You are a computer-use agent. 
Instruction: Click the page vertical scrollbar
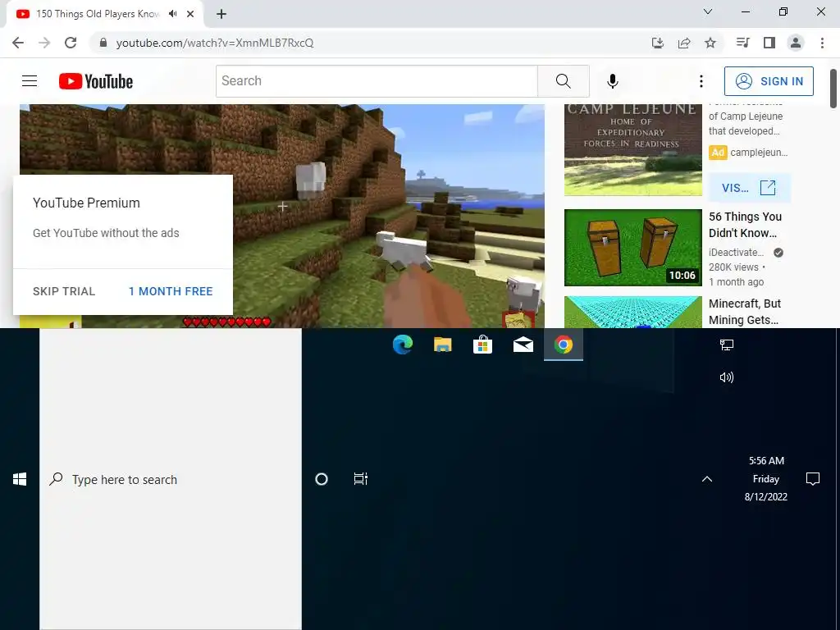833,89
